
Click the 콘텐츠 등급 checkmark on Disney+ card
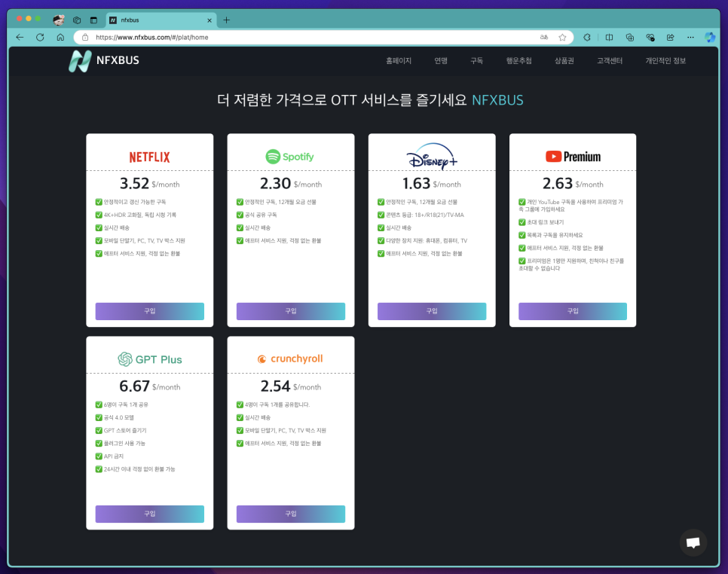tap(381, 215)
